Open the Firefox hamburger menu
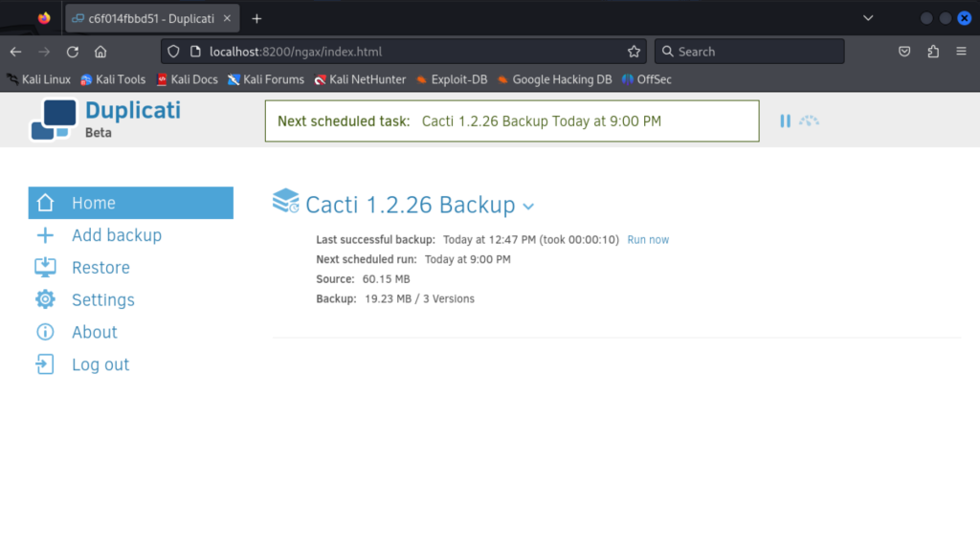 tap(961, 52)
